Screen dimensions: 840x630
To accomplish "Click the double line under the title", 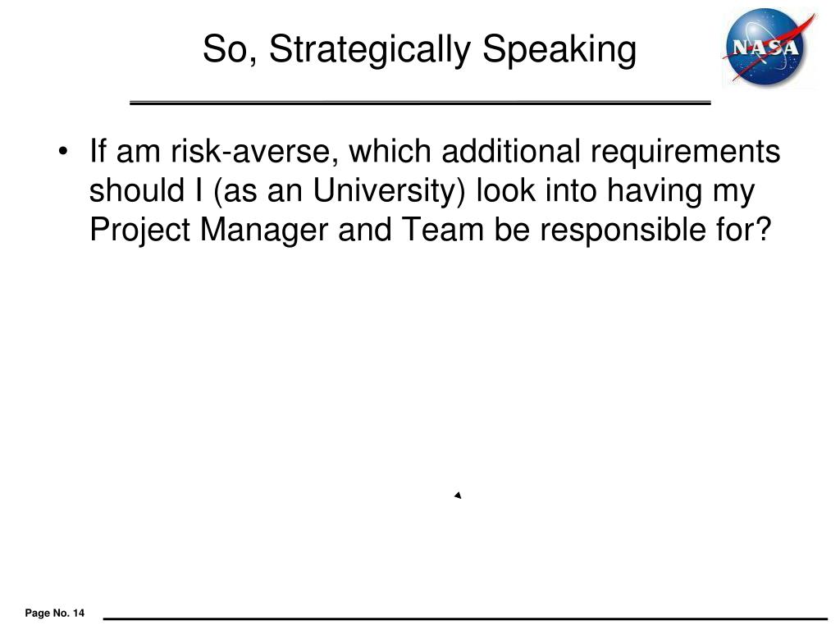I will 420,103.
